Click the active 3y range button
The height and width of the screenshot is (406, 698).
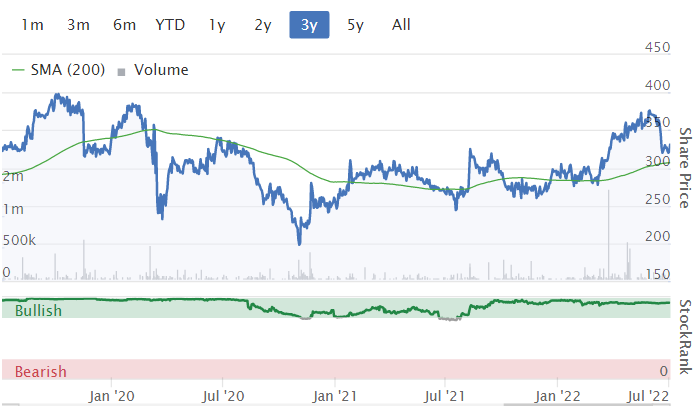(309, 25)
